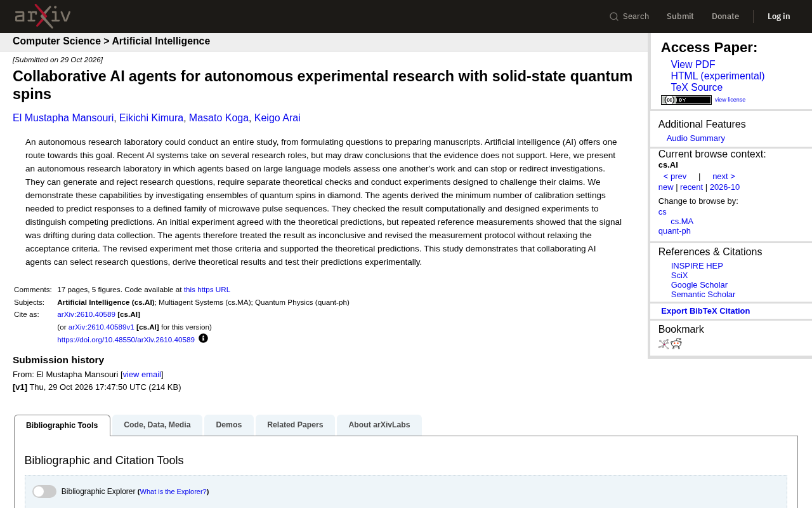
Task: Click author Eikichi Kimura
Action: tap(151, 118)
